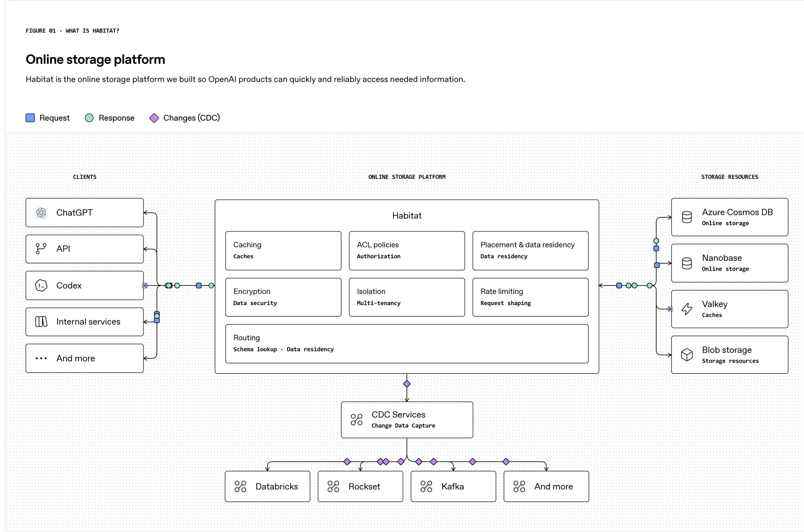Click the Authorization subtitle text
Image resolution: width=804 pixels, height=532 pixels.
coord(379,256)
